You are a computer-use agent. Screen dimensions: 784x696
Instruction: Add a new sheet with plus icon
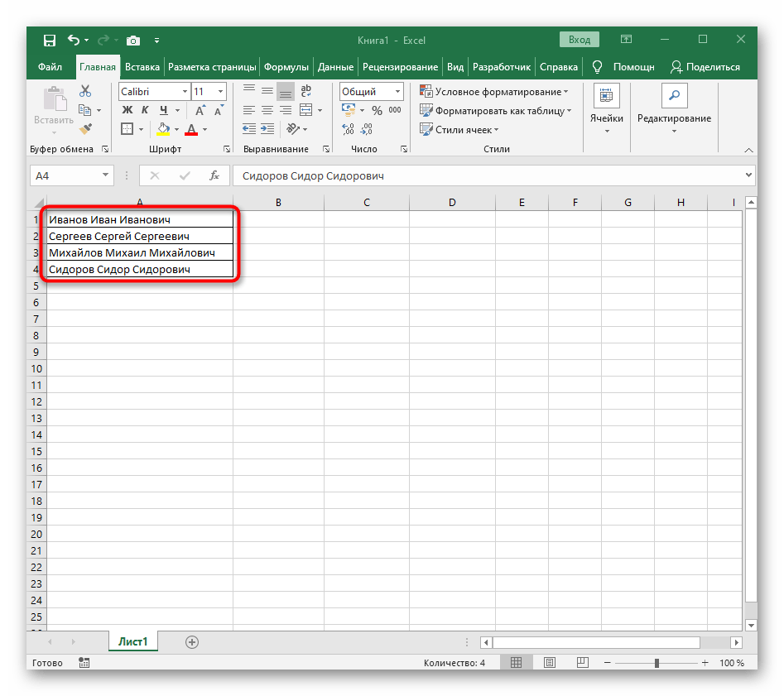coord(192,641)
